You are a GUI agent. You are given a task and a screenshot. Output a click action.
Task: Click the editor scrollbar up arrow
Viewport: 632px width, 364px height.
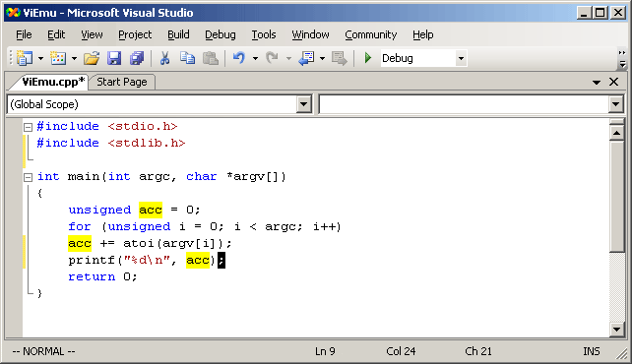[616, 133]
